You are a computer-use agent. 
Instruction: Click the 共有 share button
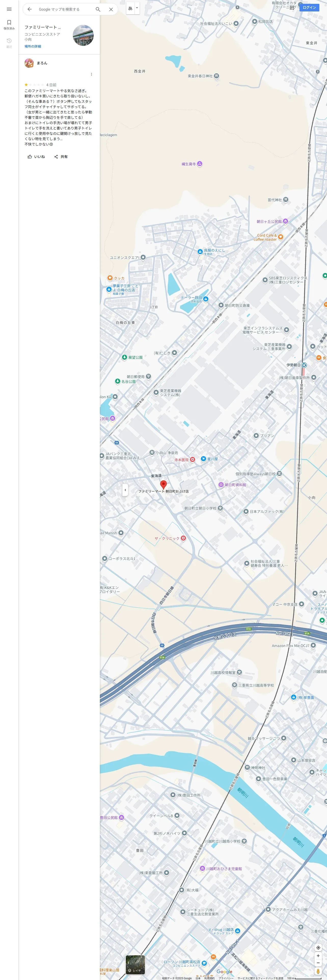click(x=61, y=157)
